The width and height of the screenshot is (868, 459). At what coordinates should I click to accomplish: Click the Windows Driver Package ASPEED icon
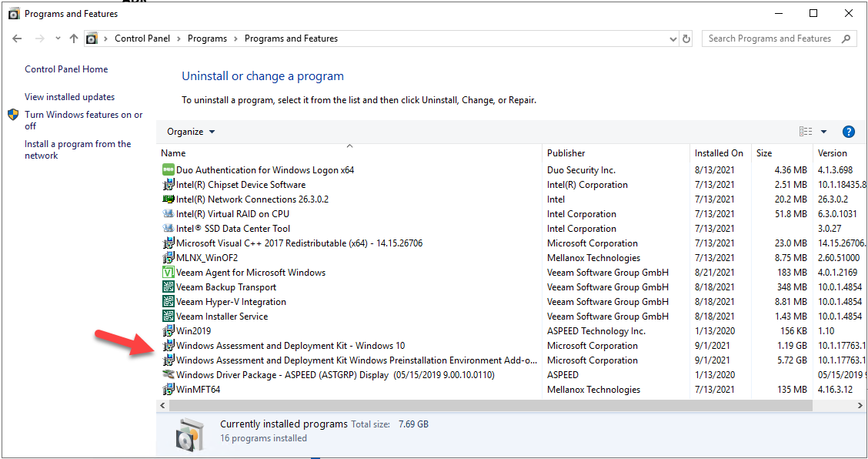click(x=169, y=375)
